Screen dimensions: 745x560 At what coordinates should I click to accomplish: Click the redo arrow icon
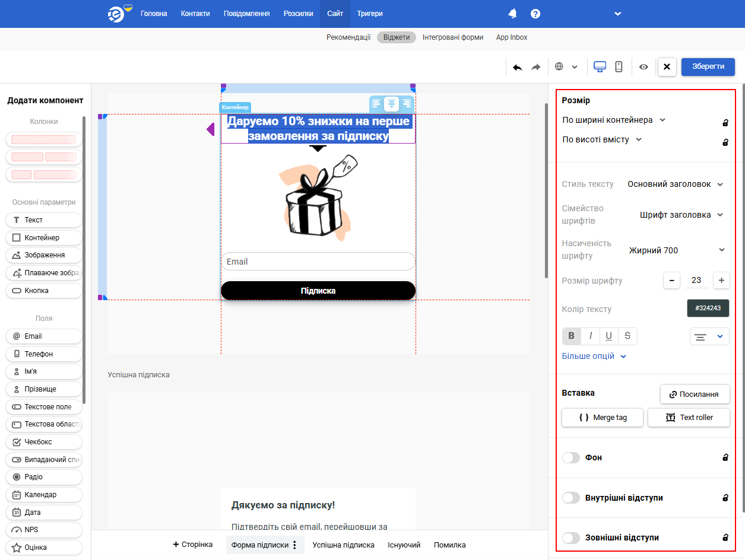536,67
